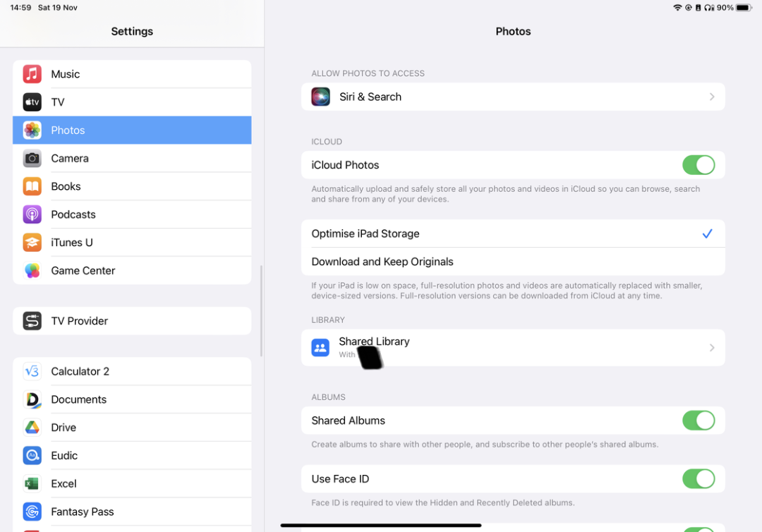Open Books settings row

coord(132,186)
